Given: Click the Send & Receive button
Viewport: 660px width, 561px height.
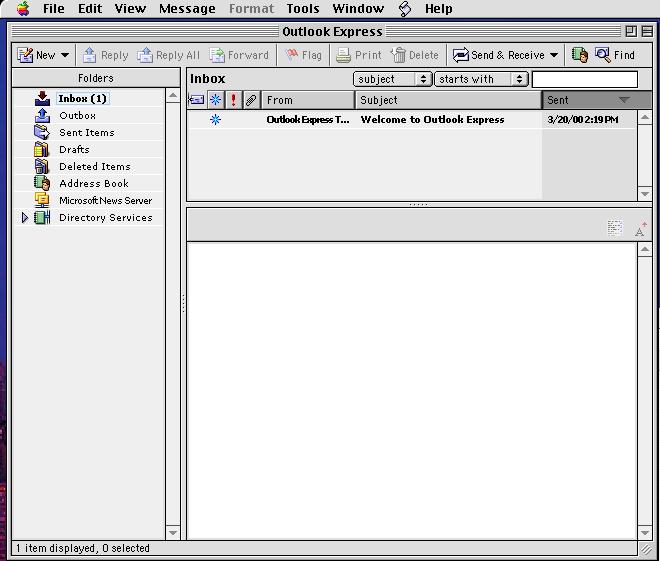Looking at the screenshot, I should 499,55.
